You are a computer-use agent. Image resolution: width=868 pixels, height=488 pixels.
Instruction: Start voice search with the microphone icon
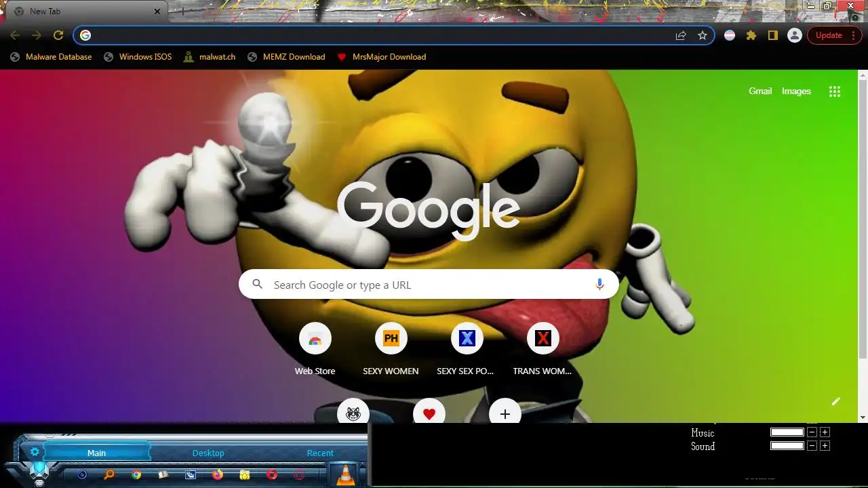(x=599, y=285)
